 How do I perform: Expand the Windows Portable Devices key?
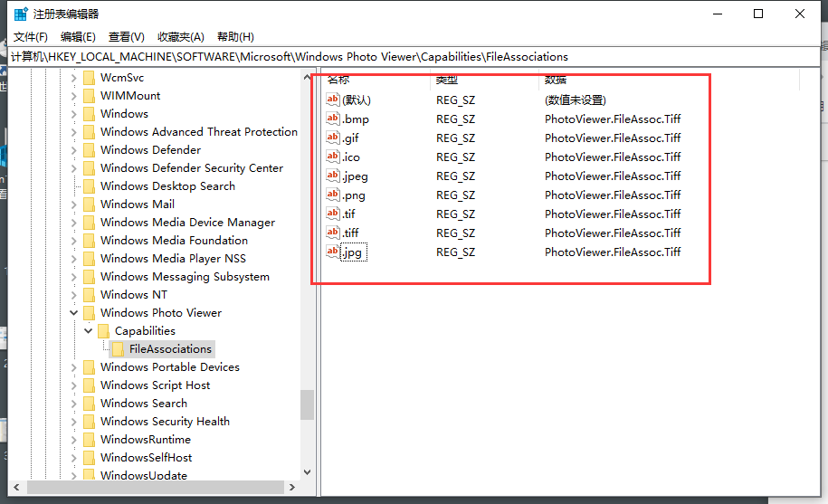tap(74, 366)
